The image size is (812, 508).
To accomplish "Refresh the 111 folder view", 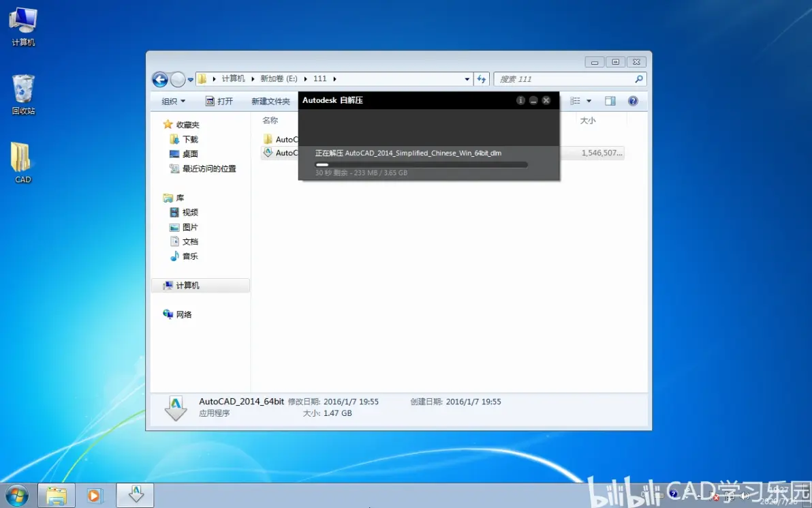I will [x=482, y=79].
